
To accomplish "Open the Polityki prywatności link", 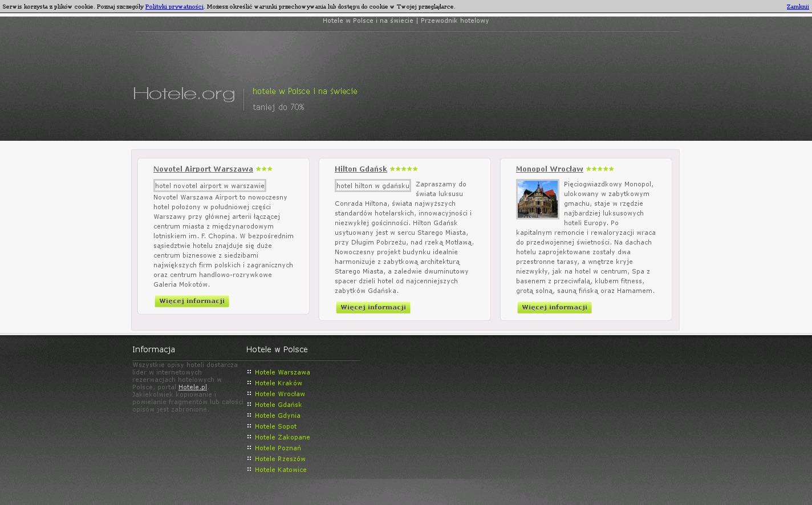I will coord(174,7).
